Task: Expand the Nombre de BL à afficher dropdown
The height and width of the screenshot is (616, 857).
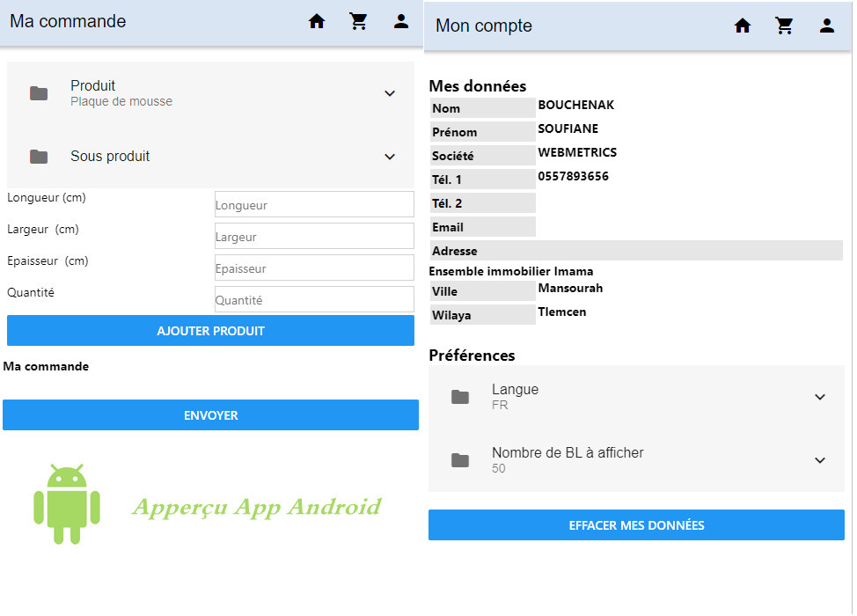Action: 820,460
